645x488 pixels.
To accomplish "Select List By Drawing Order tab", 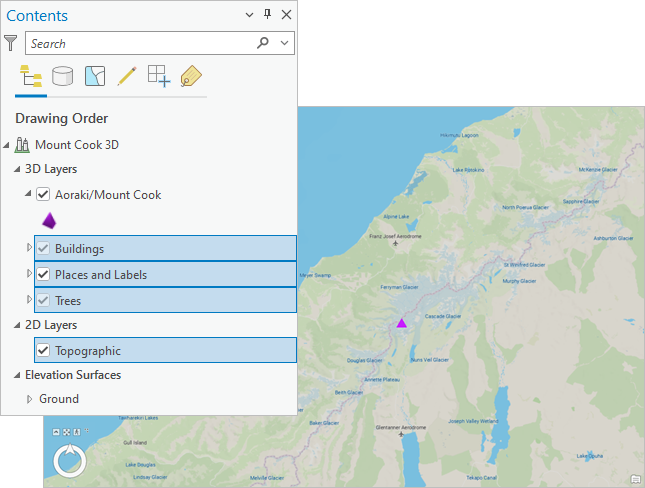I will pyautogui.click(x=30, y=76).
